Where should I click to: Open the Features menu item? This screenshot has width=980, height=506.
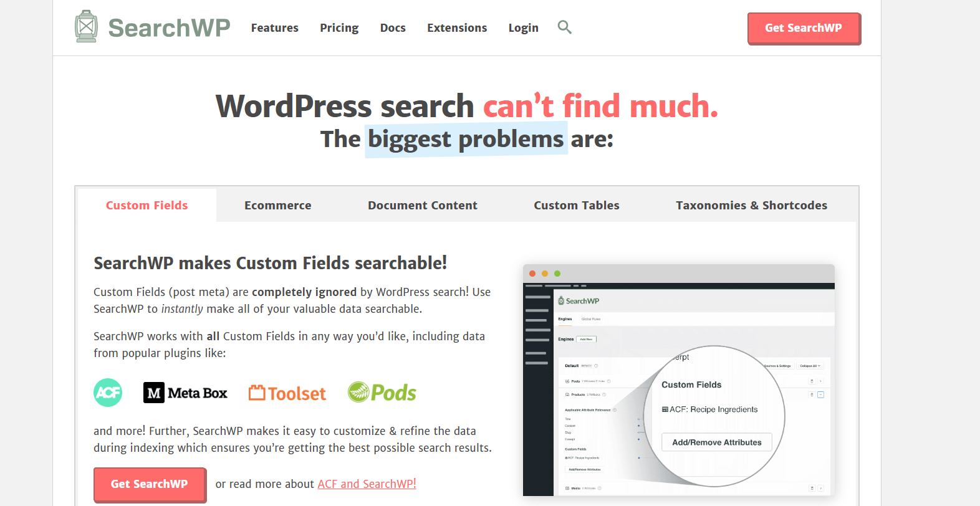tap(275, 28)
